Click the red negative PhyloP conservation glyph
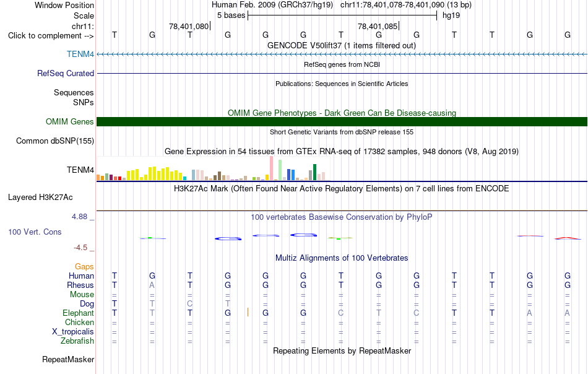 click(568, 238)
